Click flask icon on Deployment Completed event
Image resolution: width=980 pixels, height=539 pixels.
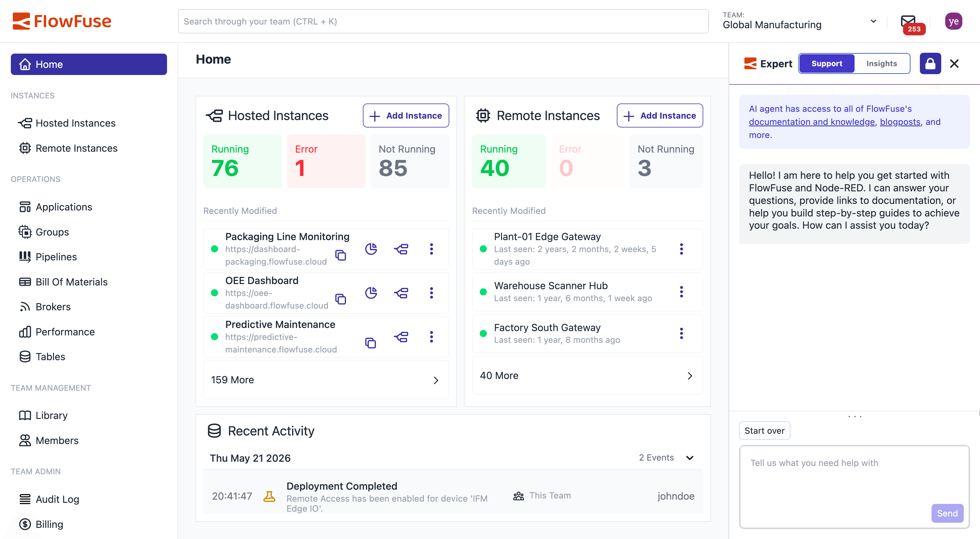click(x=269, y=496)
